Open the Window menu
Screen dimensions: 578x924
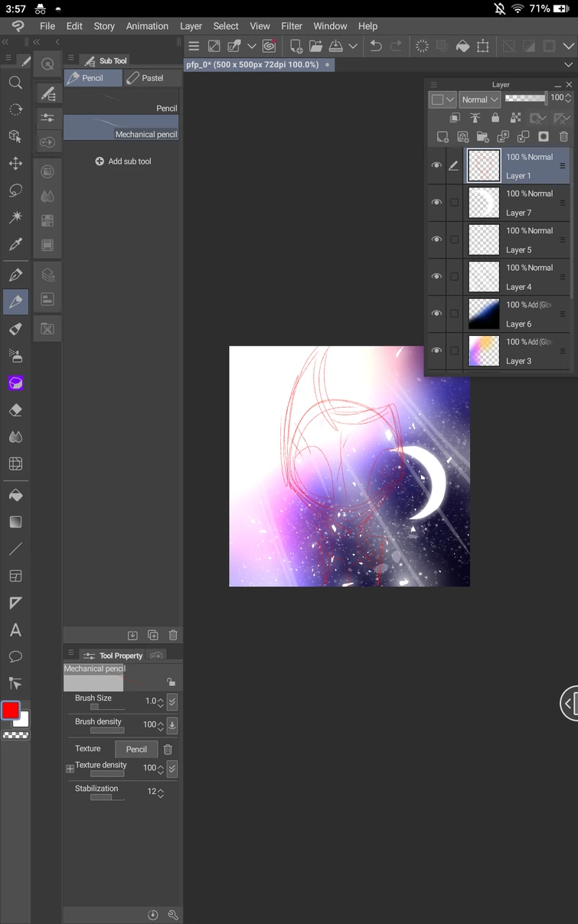pos(330,26)
